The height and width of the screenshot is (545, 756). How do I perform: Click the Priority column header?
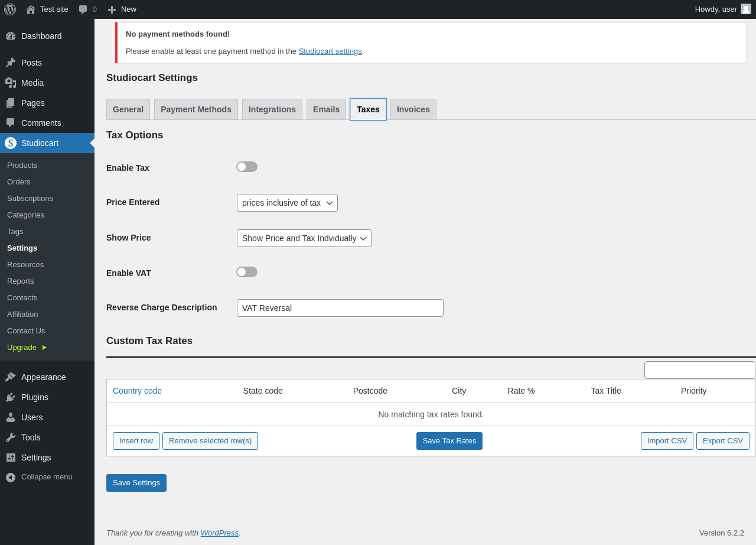click(x=694, y=391)
